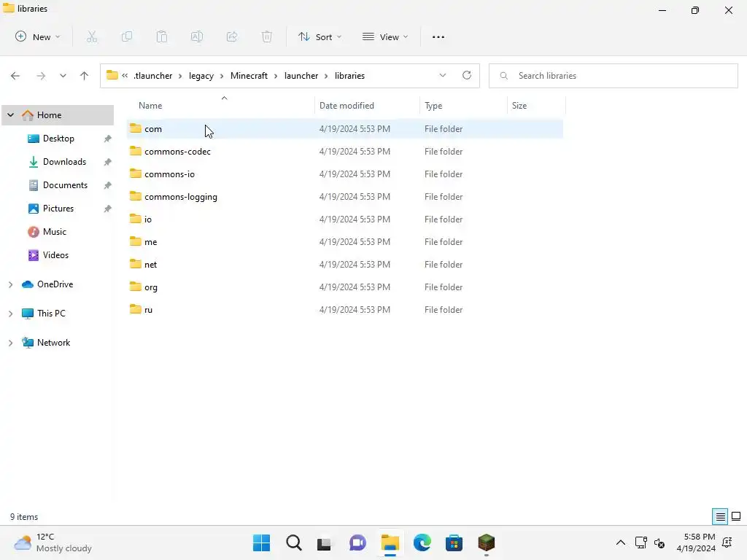The width and height of the screenshot is (747, 560).
Task: Open Microsoft Store from taskbar
Action: (454, 542)
